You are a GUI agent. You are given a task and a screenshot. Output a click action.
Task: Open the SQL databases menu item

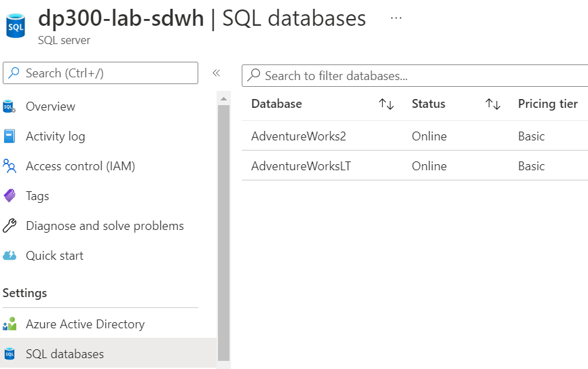(x=65, y=354)
